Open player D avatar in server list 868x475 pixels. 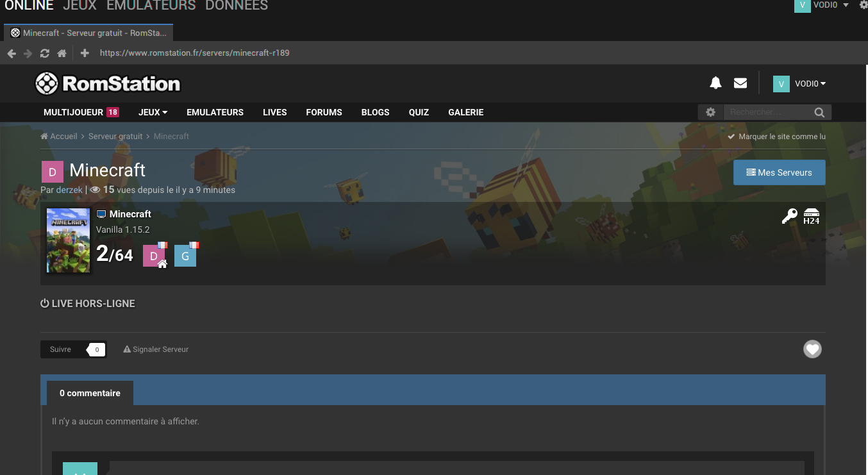coord(154,255)
